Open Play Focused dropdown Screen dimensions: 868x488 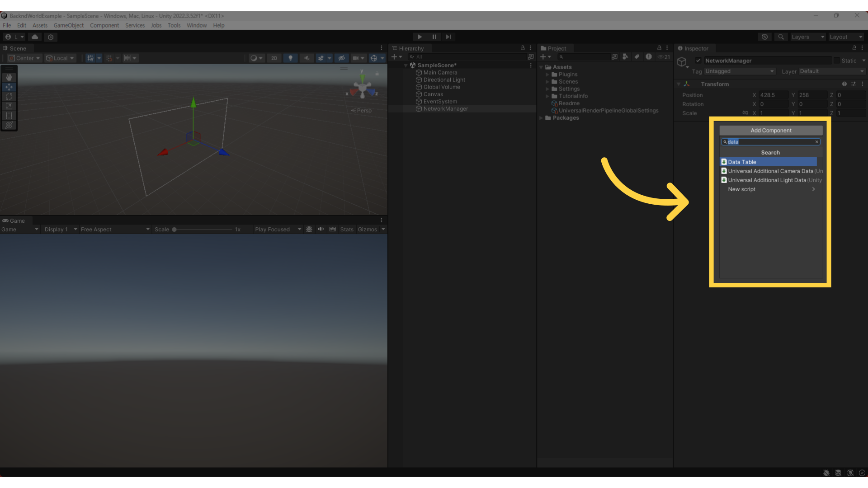[x=278, y=230]
